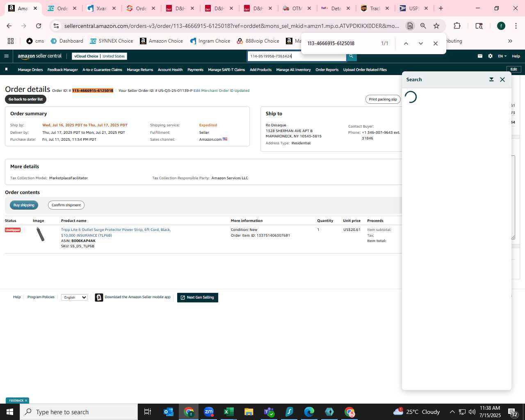Minimize the Search side panel
525x420 pixels.
tap(491, 80)
